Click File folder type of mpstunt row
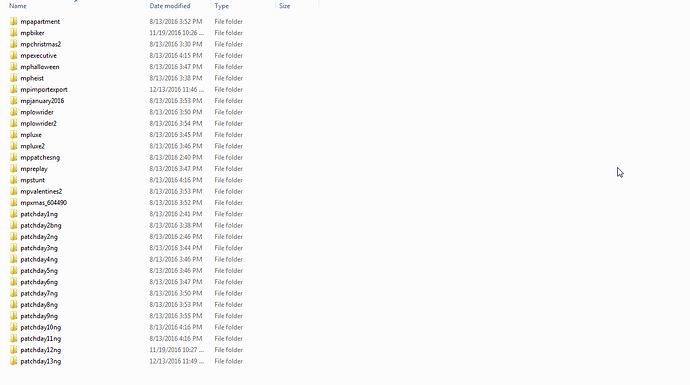Image resolution: width=690 pixels, height=385 pixels. pyautogui.click(x=228, y=180)
